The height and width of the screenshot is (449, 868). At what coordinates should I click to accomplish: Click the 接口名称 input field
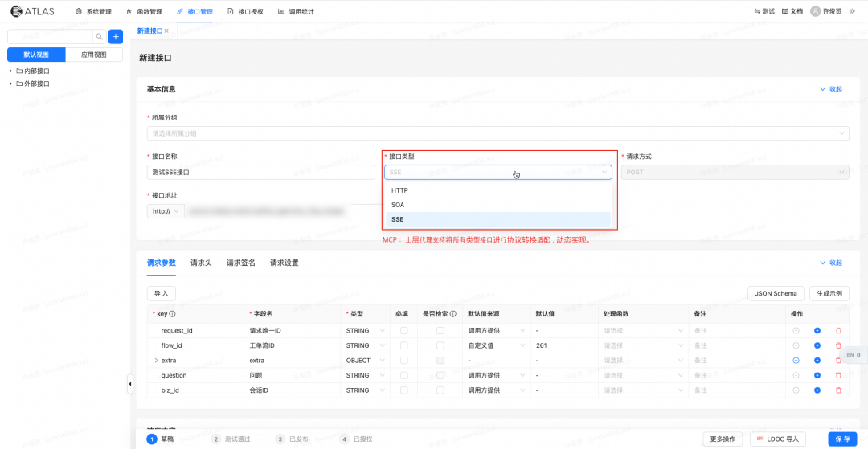tap(260, 173)
